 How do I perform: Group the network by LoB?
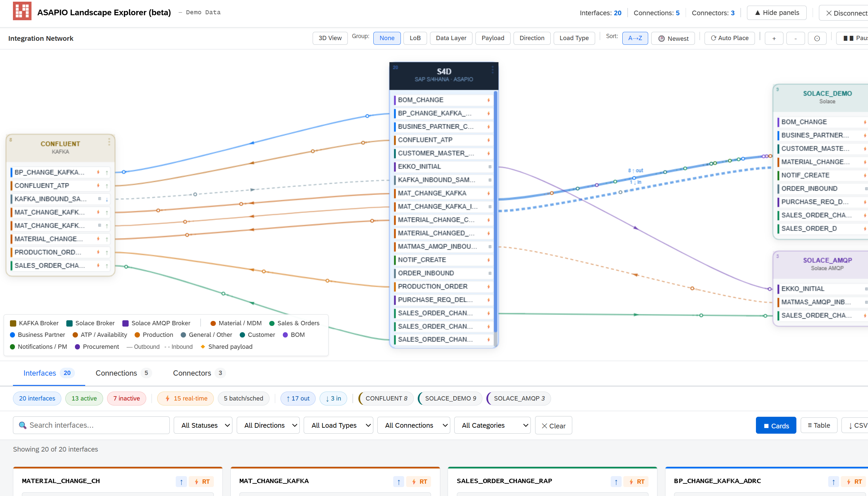[415, 38]
